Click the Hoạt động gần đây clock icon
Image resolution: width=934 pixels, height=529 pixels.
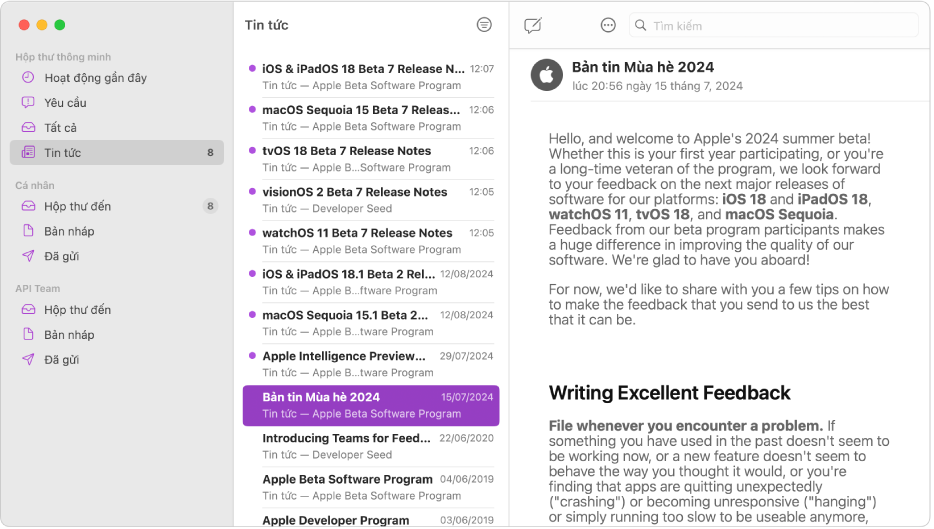point(28,77)
